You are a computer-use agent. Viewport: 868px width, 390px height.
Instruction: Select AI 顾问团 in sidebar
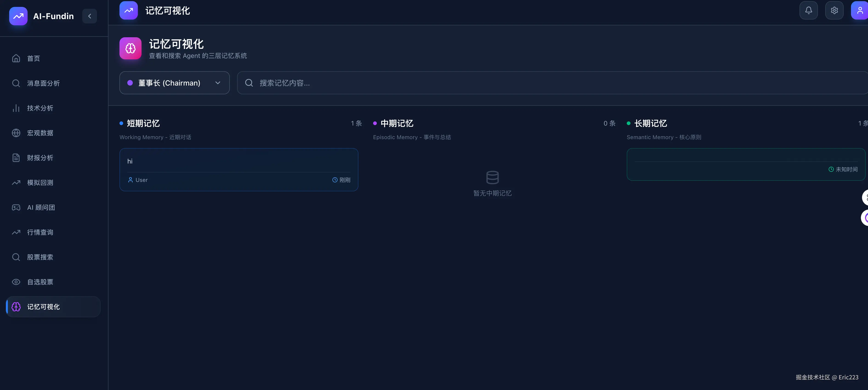41,207
